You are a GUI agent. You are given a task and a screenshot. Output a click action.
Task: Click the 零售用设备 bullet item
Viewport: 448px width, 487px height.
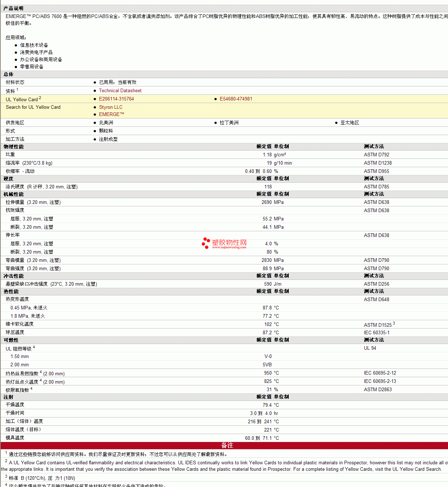pyautogui.click(x=32, y=67)
